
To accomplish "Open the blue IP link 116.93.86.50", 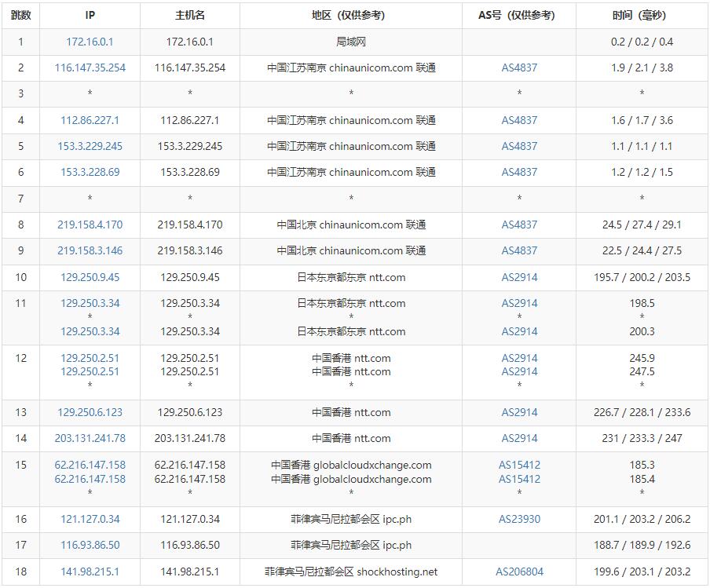I will click(90, 545).
